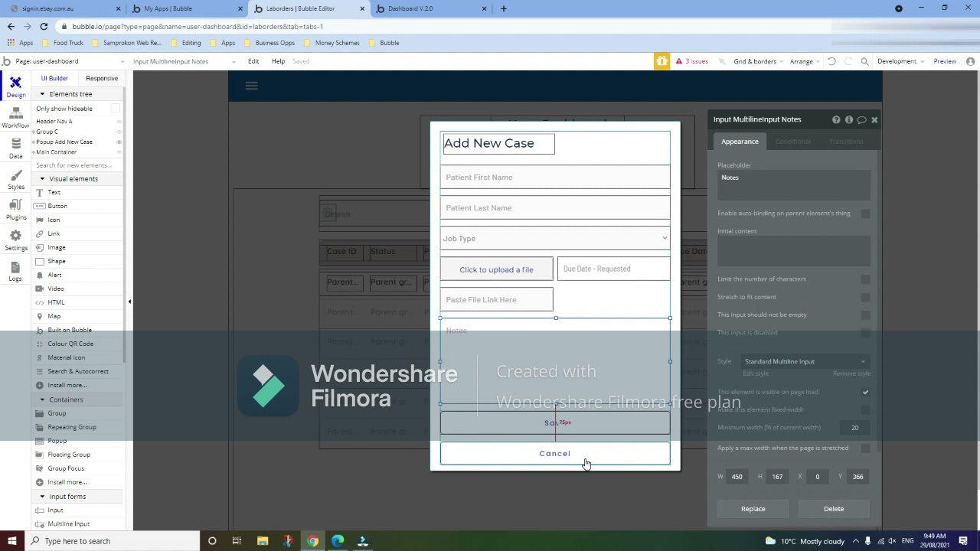Add an Icon visual element
Image resolution: width=980 pixels, height=551 pixels.
54,220
